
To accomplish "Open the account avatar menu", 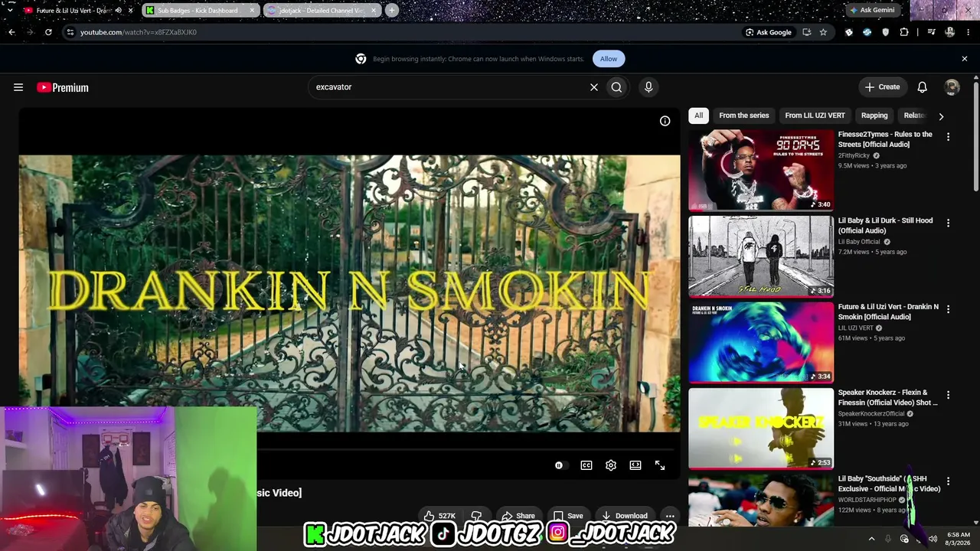I will (952, 87).
